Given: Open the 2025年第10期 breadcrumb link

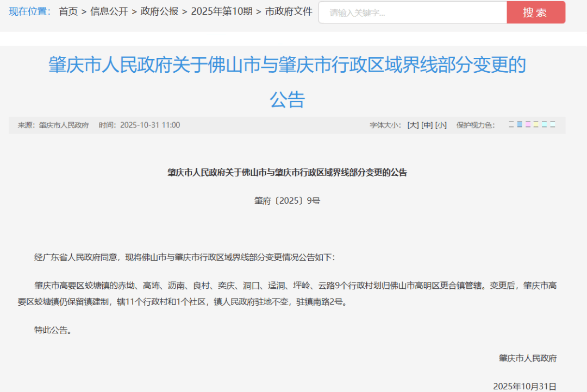Looking at the screenshot, I should click(222, 11).
